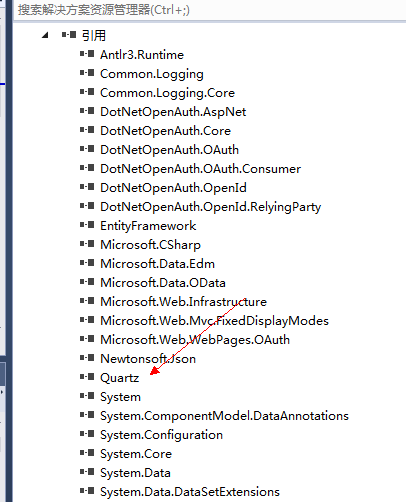This screenshot has width=406, height=502.
Task: Click the System.Core reference icon
Action: pyautogui.click(x=87, y=453)
